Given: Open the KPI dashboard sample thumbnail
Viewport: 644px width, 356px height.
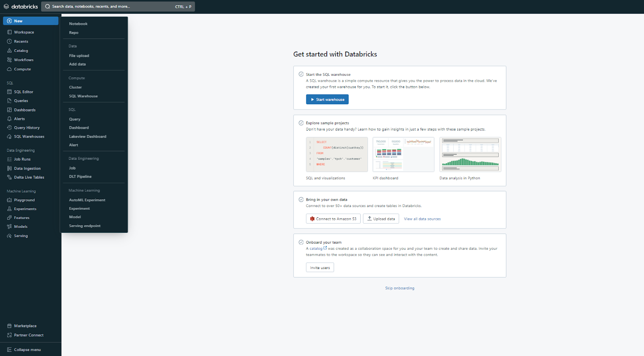Looking at the screenshot, I should 403,155.
